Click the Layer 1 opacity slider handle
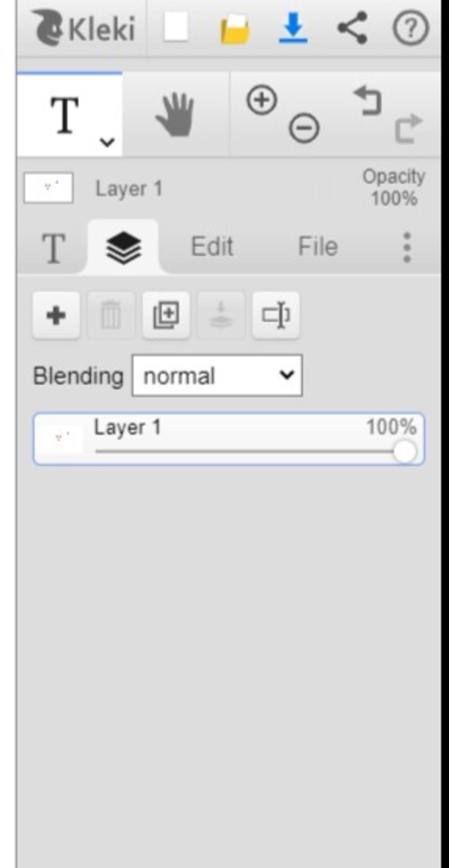The height and width of the screenshot is (868, 449). 404,452
